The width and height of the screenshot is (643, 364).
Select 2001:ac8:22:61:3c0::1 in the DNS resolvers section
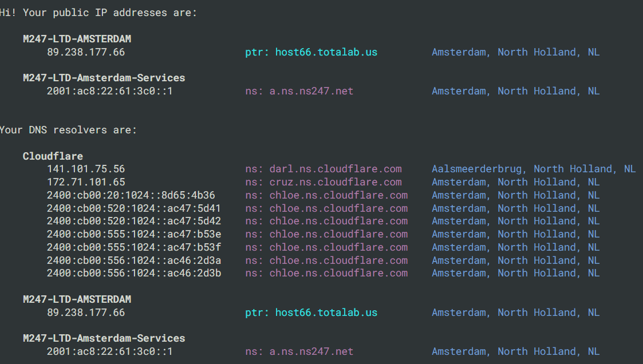pyautogui.click(x=109, y=351)
